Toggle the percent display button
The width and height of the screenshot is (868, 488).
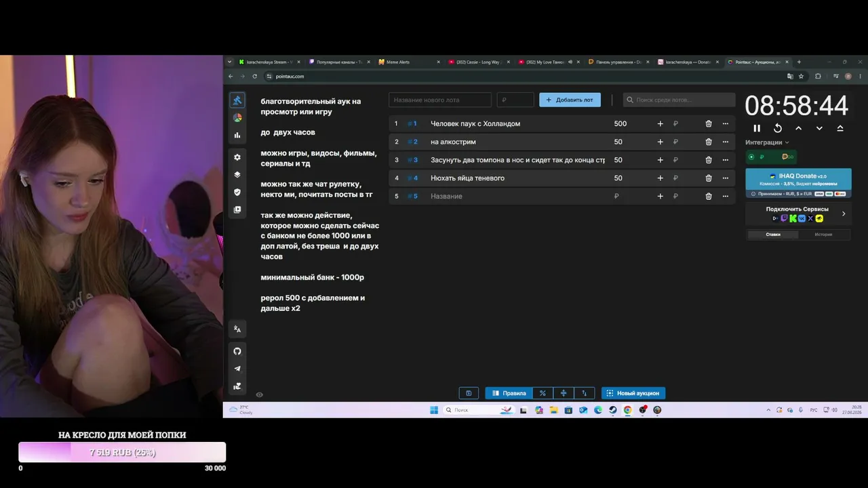click(x=542, y=393)
